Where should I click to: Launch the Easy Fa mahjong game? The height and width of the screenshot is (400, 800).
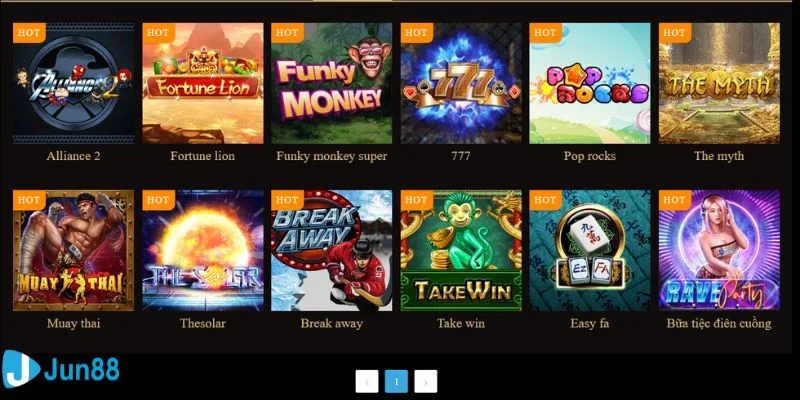(590, 251)
